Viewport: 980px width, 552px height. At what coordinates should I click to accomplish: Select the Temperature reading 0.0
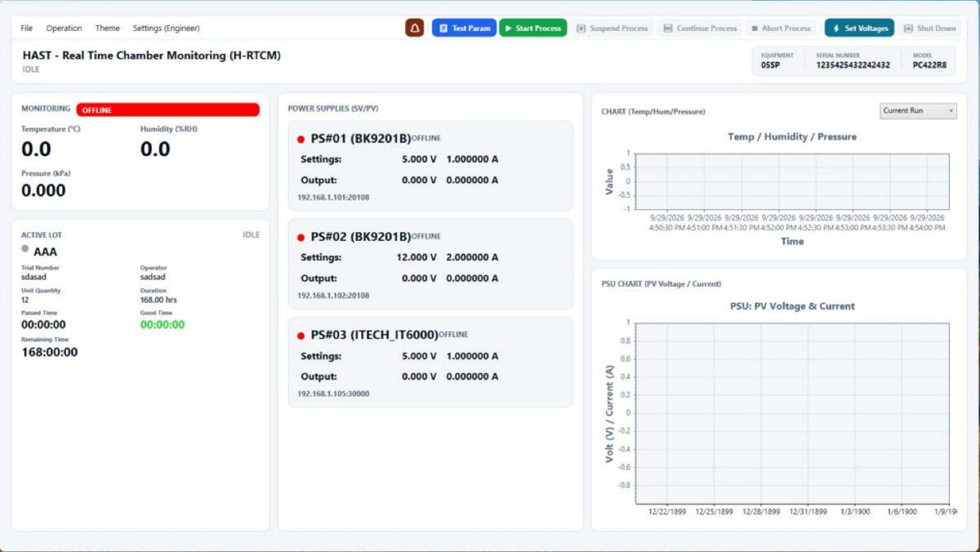[36, 149]
